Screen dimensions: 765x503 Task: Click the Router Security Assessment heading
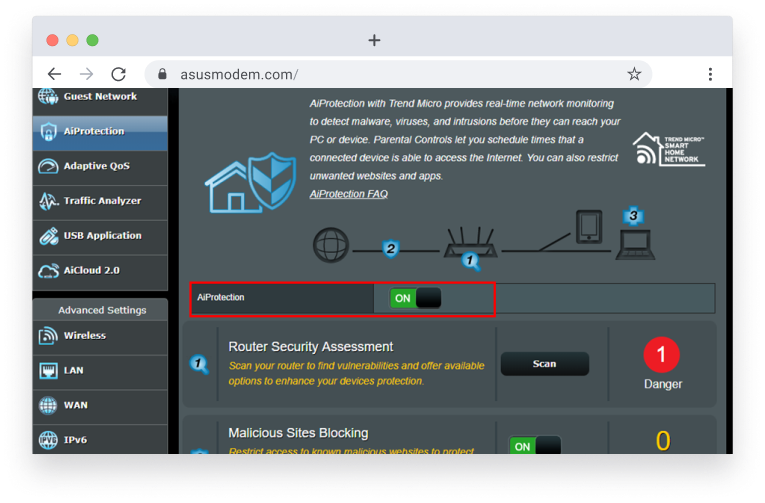tap(311, 347)
